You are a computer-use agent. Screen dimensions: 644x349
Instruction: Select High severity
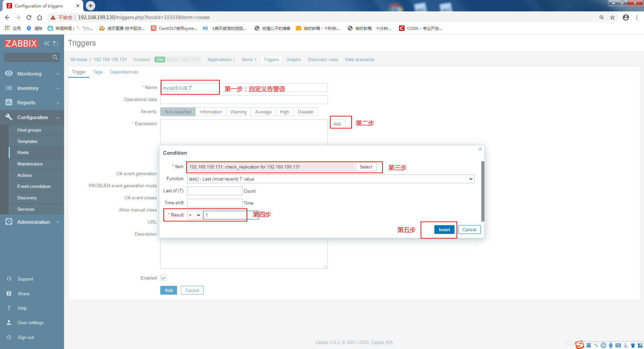pyautogui.click(x=284, y=112)
